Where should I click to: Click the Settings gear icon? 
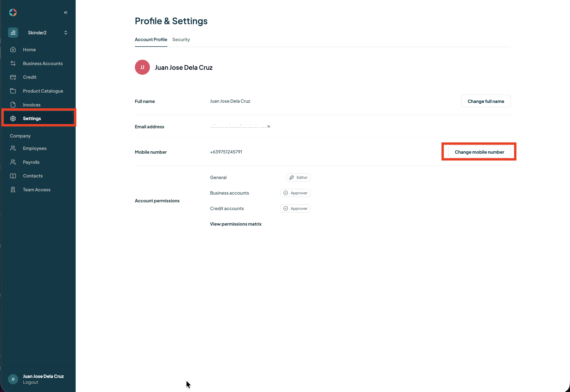pyautogui.click(x=13, y=118)
